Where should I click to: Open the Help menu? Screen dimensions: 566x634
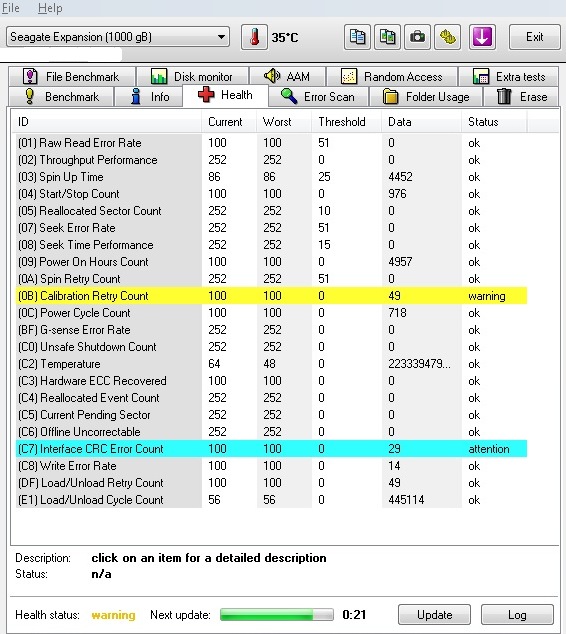(x=50, y=8)
